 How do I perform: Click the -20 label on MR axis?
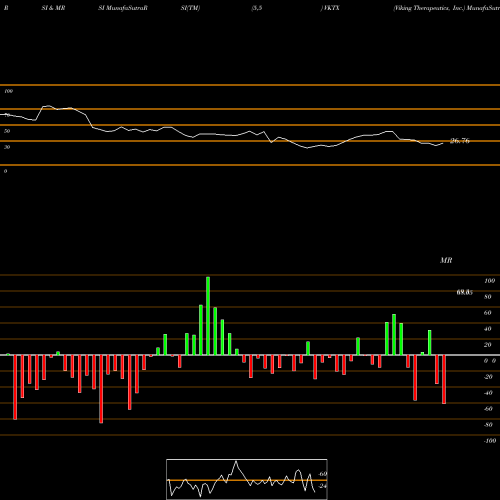[488, 377]
